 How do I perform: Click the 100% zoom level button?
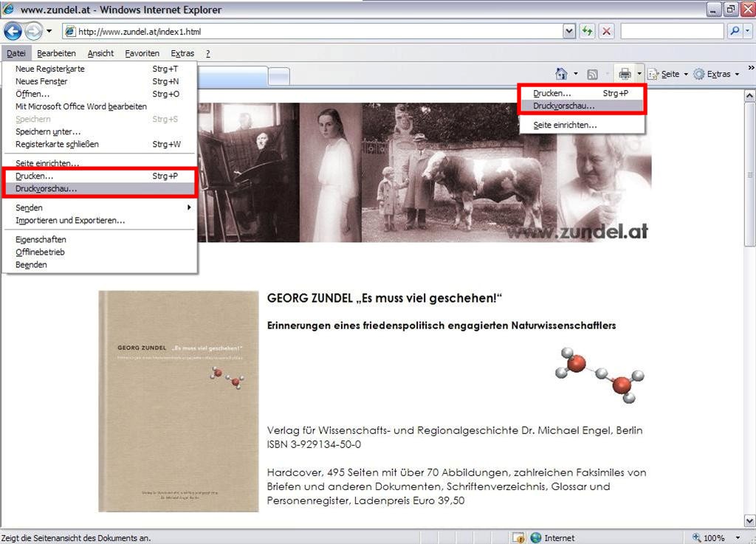click(709, 538)
